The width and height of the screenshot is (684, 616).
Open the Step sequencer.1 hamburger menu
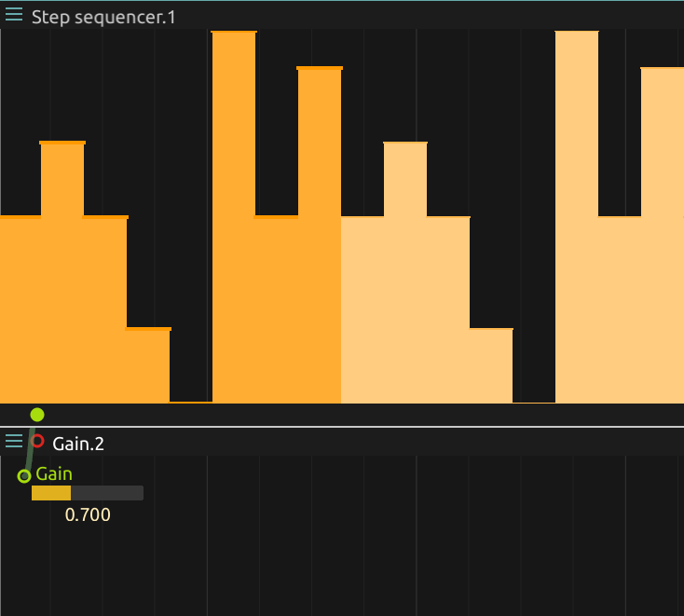[14, 14]
